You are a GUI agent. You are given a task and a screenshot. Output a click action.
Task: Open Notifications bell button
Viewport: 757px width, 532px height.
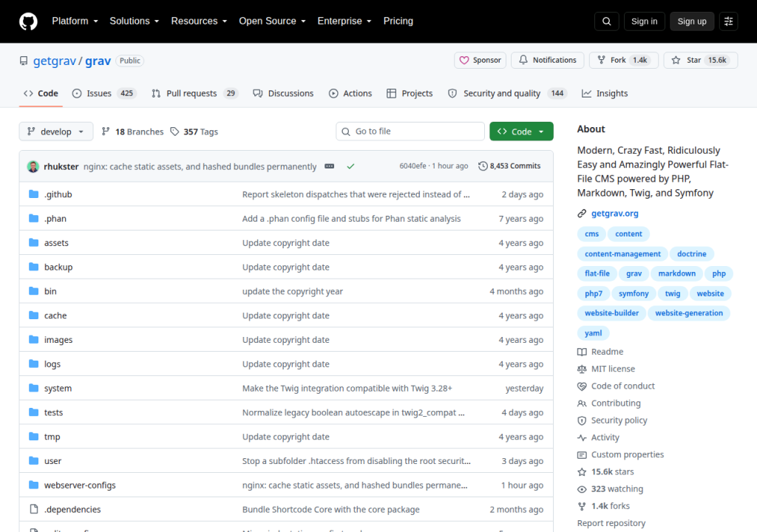[548, 61]
